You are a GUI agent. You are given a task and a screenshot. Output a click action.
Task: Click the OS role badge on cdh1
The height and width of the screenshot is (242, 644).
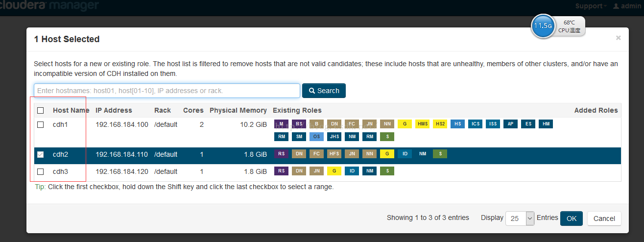tap(316, 137)
